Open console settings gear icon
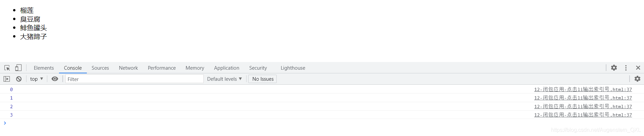The image size is (644, 136). click(637, 79)
